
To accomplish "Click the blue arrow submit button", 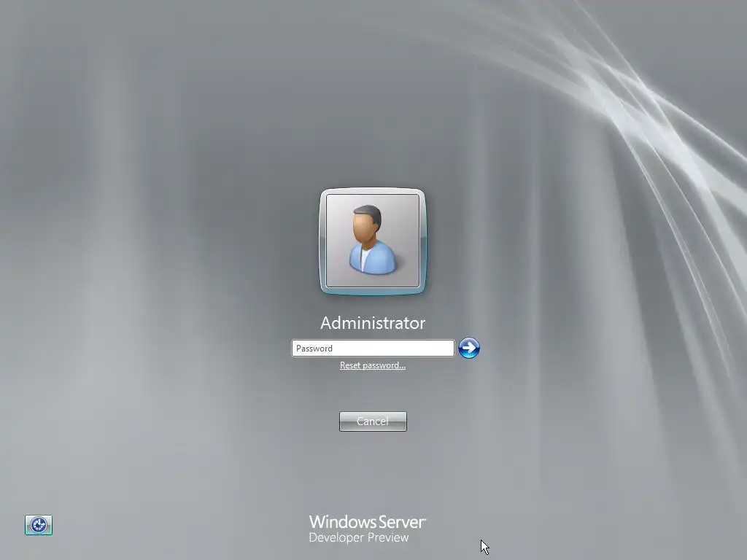I will point(469,348).
